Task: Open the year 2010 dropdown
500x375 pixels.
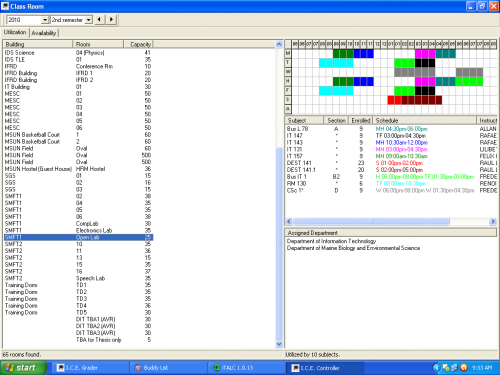Action: coord(45,20)
